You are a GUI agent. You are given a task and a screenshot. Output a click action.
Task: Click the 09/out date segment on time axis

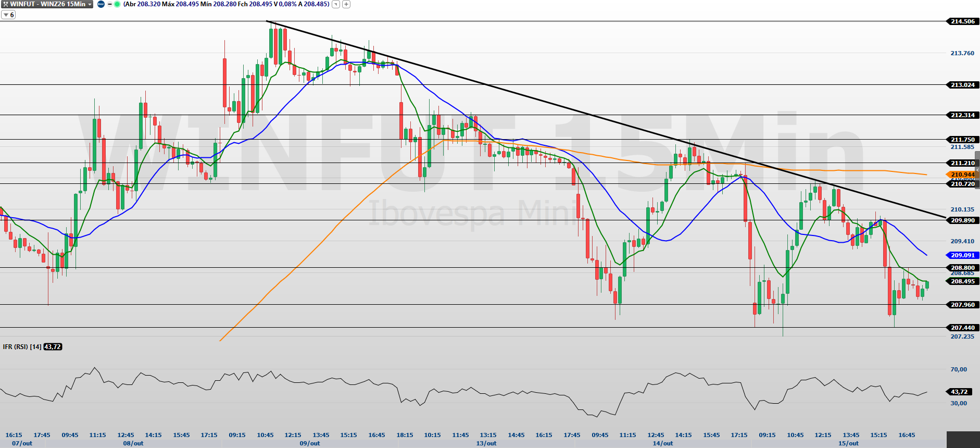click(310, 443)
